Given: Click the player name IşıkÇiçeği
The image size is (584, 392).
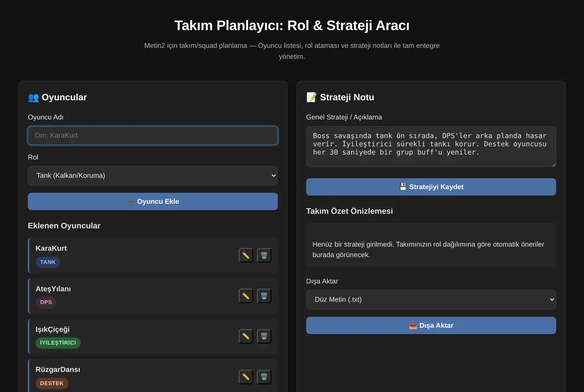Looking at the screenshot, I should click(x=53, y=329).
